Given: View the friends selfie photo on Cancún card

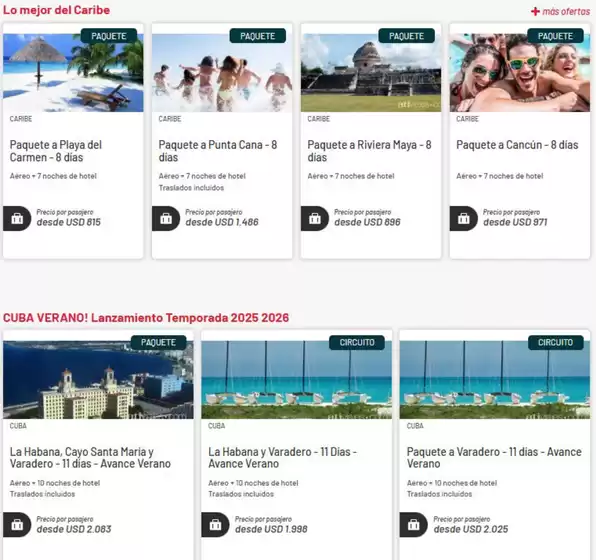Looking at the screenshot, I should [x=520, y=73].
